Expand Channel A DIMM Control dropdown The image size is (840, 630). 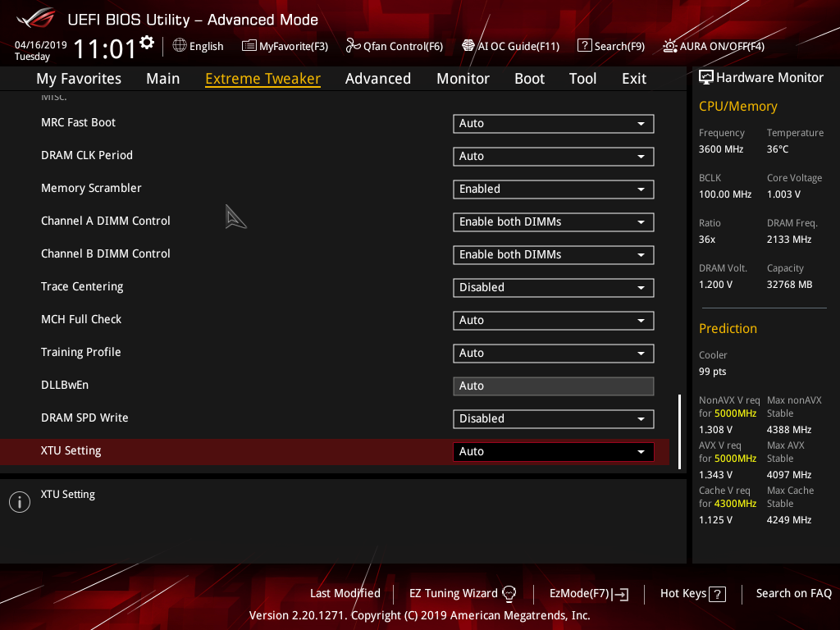click(554, 222)
